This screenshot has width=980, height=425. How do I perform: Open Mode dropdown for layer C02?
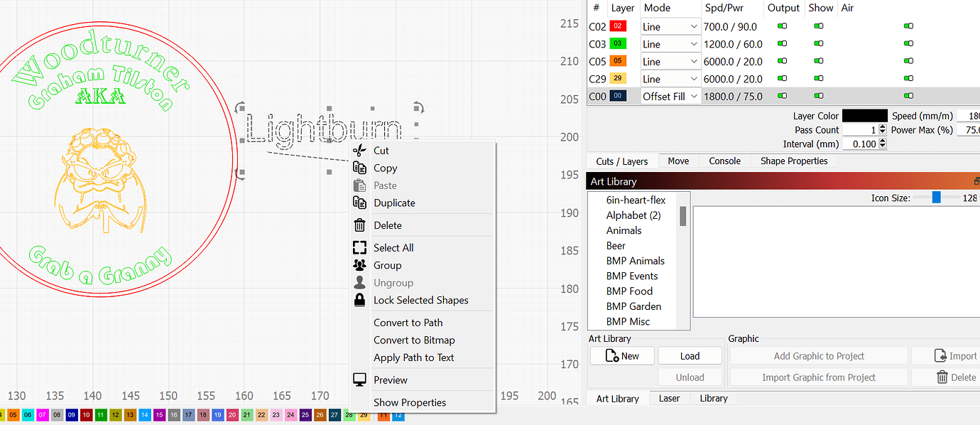coord(670,27)
